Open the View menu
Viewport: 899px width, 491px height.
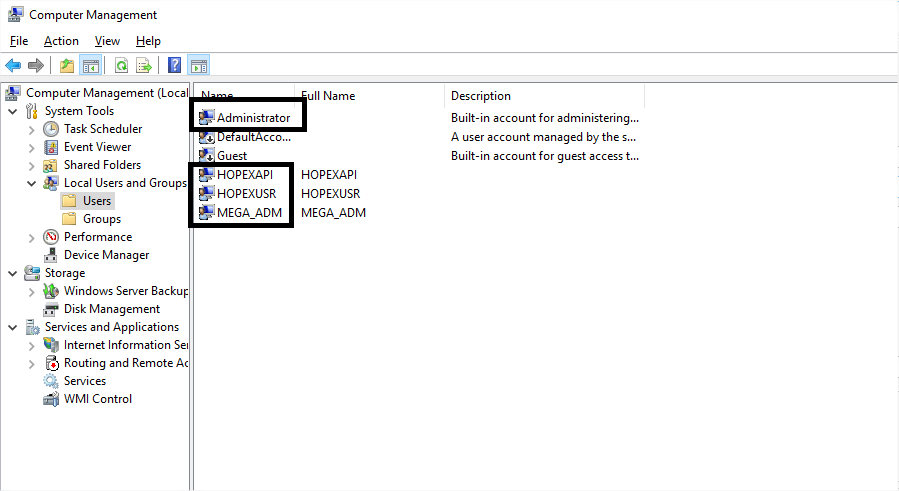point(107,41)
